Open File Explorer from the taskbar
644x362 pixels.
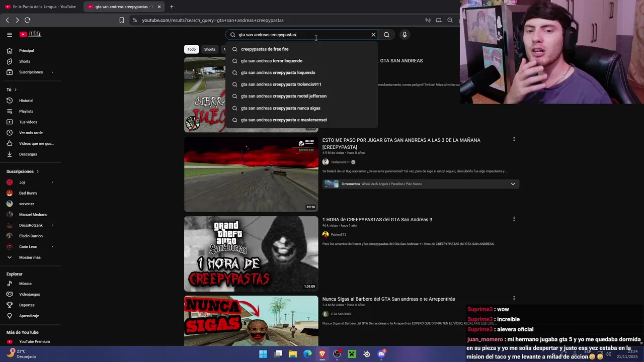(292, 354)
